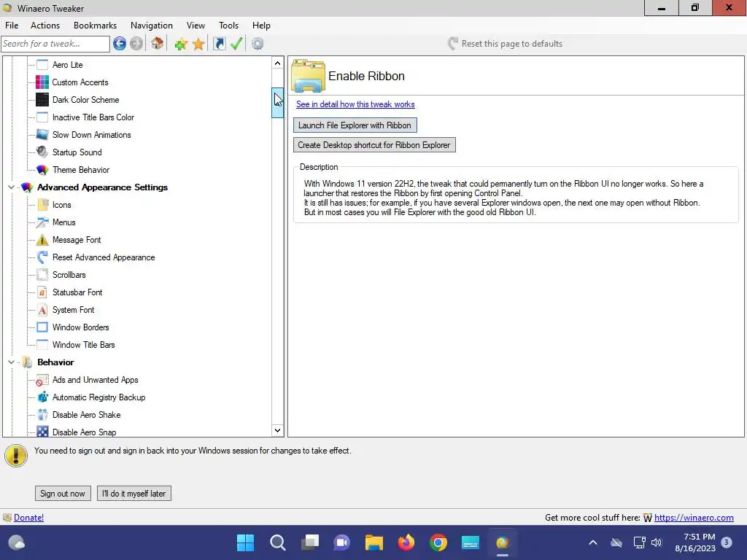The width and height of the screenshot is (747, 560).
Task: Click the Search for a tweak field
Action: coord(55,44)
